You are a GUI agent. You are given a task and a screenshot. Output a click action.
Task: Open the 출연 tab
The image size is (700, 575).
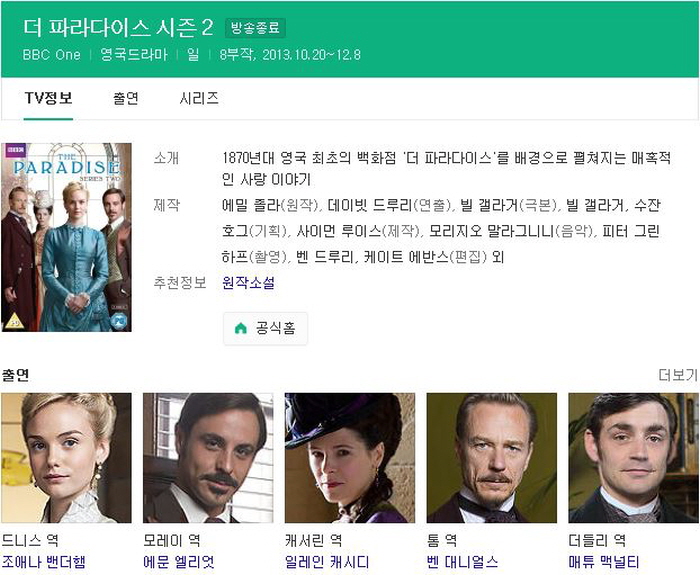[126, 98]
